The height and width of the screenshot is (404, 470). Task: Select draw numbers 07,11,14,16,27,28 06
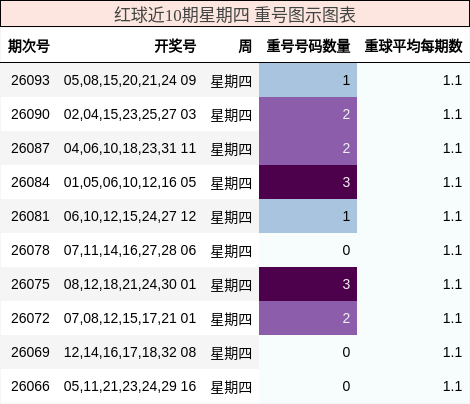[x=130, y=250]
